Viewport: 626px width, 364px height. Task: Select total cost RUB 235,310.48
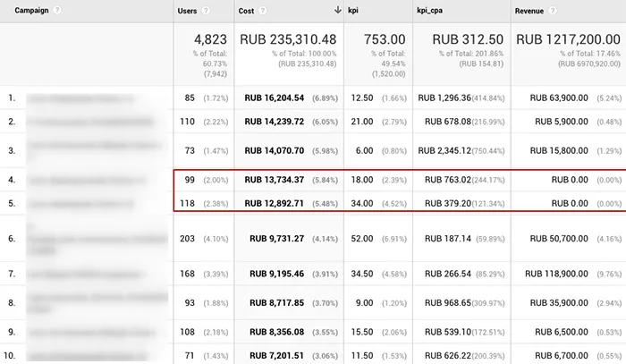tap(288, 39)
